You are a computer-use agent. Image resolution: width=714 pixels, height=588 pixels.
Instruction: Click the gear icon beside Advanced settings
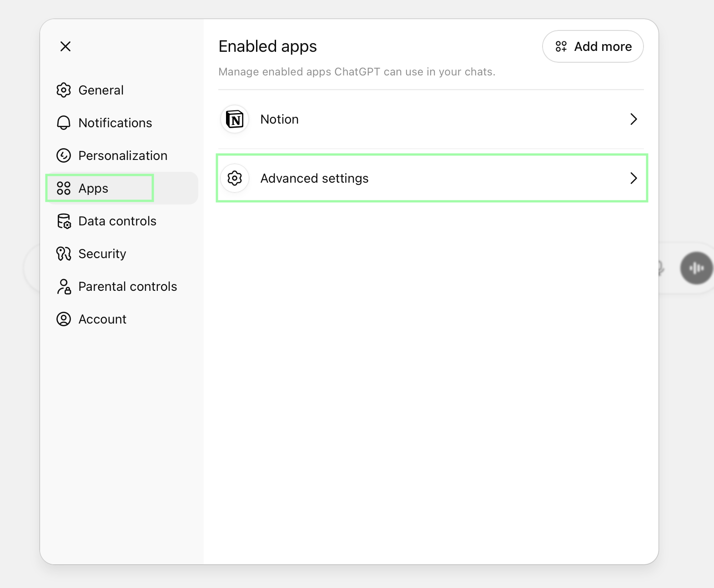(235, 179)
